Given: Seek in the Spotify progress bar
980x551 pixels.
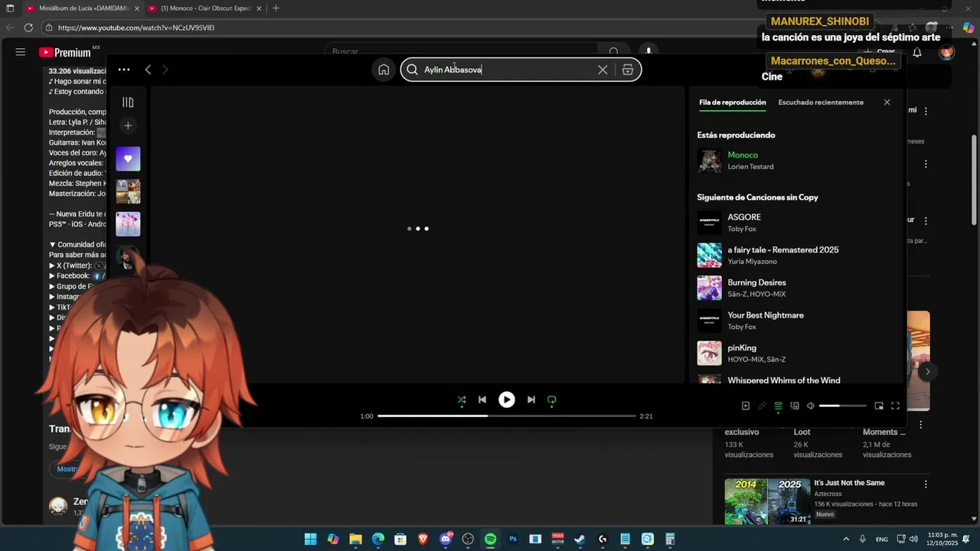Looking at the screenshot, I should coord(507,416).
